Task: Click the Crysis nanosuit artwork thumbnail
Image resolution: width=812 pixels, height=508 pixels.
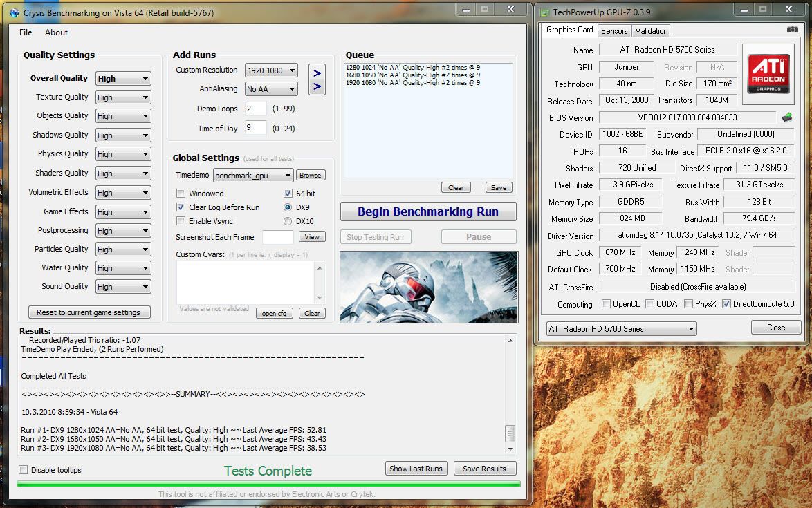Action: (x=429, y=287)
